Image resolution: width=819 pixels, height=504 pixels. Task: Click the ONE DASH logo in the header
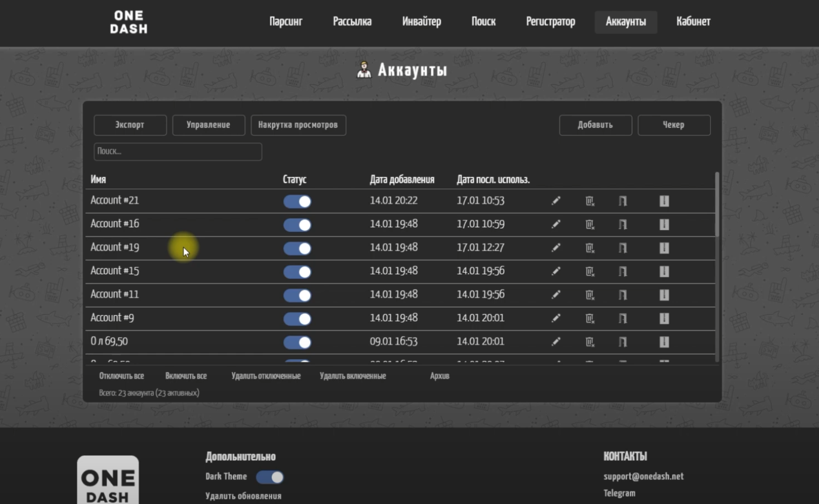tap(129, 22)
